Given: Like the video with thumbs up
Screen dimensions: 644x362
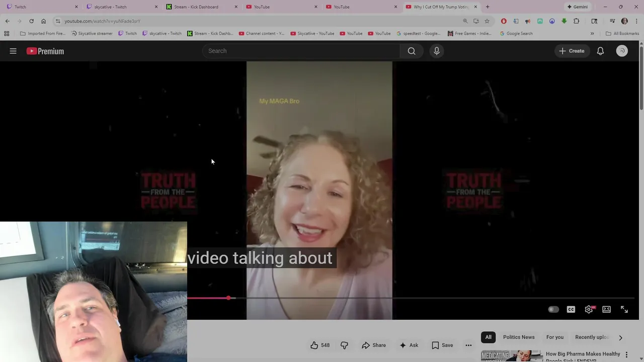Looking at the screenshot, I should (x=319, y=345).
